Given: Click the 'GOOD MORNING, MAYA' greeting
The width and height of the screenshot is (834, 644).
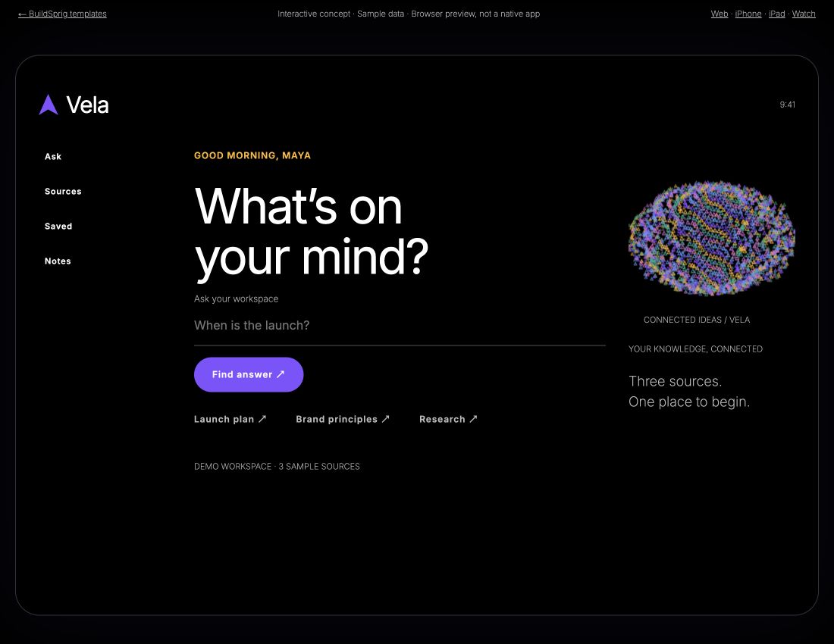Looking at the screenshot, I should click(x=252, y=155).
